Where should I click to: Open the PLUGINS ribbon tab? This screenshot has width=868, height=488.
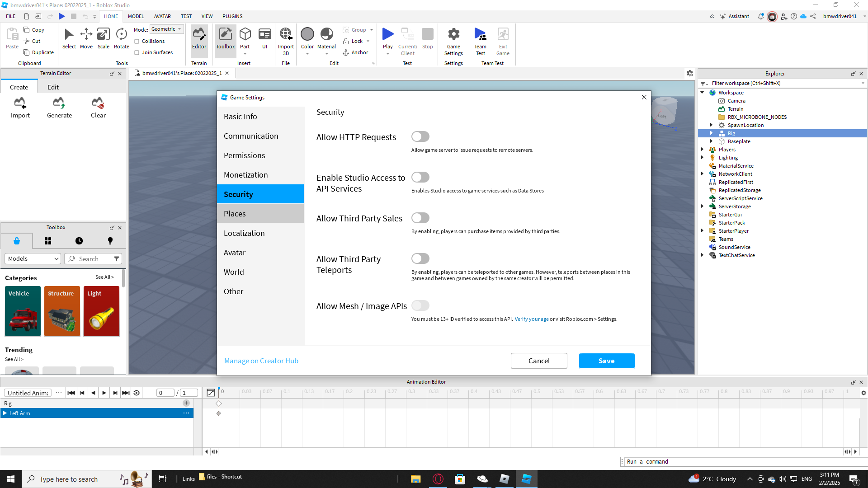click(232, 16)
